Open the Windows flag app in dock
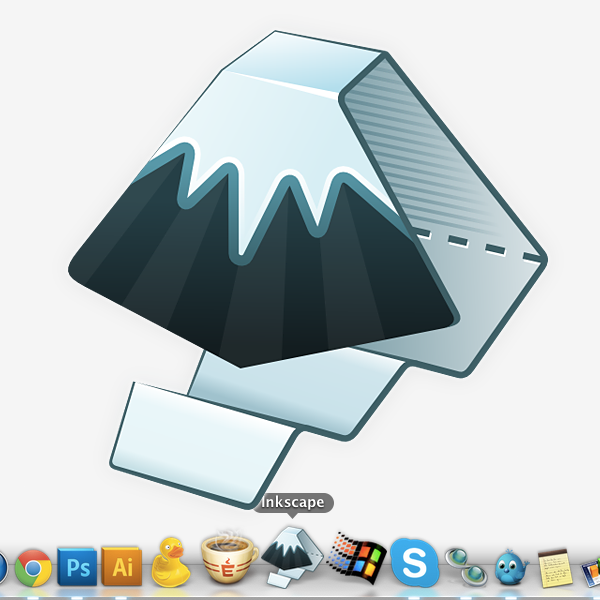This screenshot has width=600, height=600. pos(357,559)
